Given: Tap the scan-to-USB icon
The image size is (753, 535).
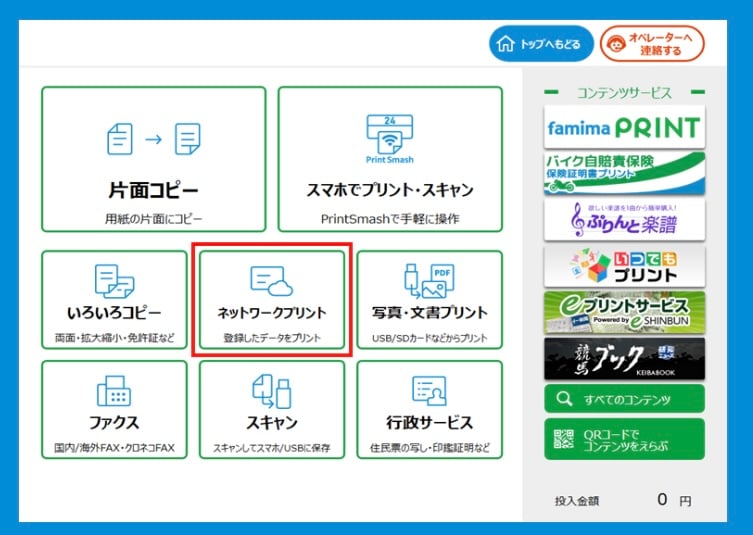Looking at the screenshot, I should click(x=272, y=391).
